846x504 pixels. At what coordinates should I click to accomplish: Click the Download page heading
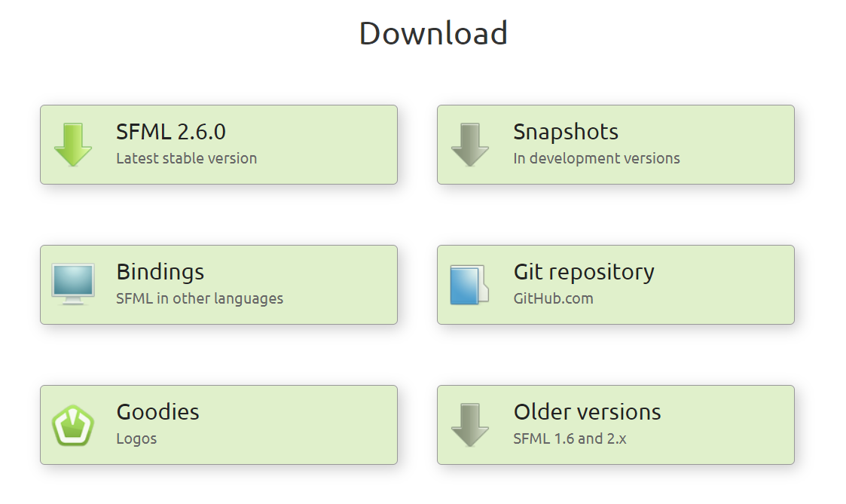click(x=433, y=33)
